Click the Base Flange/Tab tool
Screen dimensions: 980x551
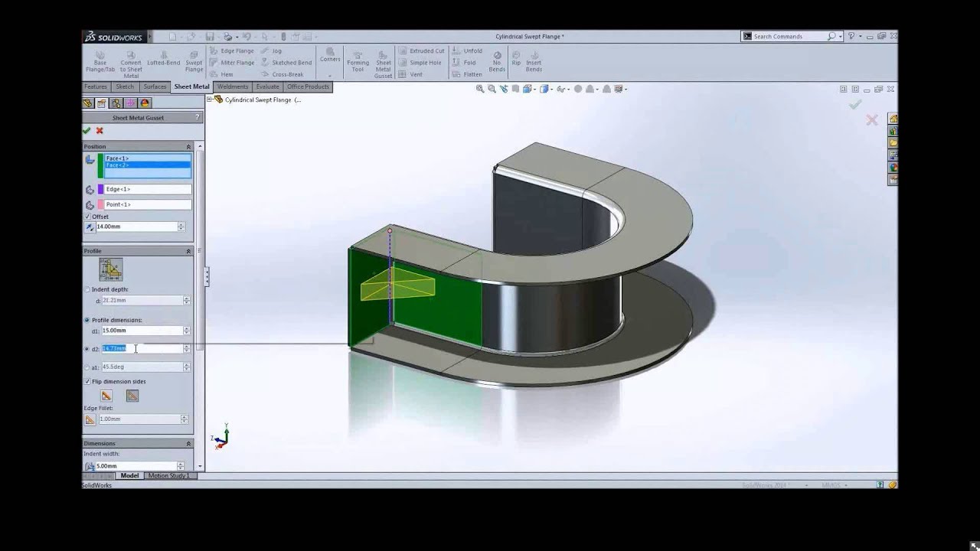coord(100,61)
